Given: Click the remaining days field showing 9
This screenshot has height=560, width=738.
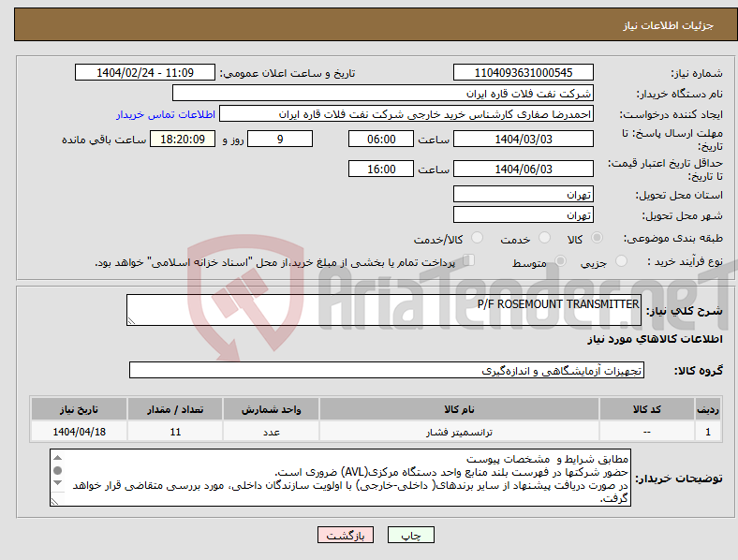Looking at the screenshot, I should (280, 139).
